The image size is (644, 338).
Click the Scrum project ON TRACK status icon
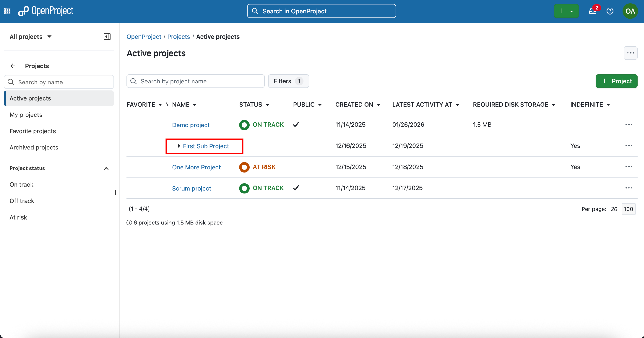(244, 188)
